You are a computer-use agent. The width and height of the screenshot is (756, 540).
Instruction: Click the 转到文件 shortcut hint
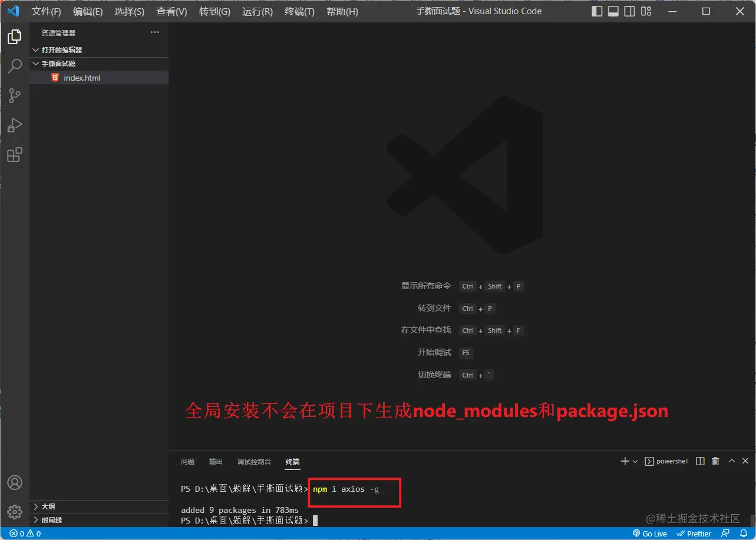coord(434,308)
